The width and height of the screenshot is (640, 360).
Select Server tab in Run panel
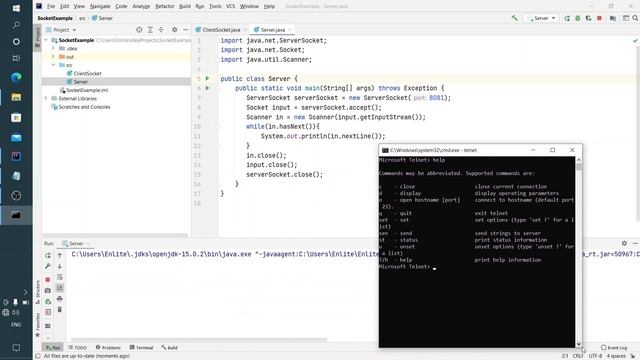point(76,243)
